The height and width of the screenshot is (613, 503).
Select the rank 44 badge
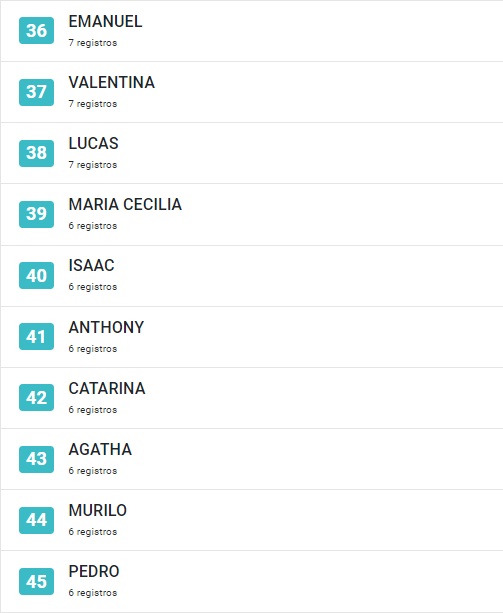click(x=36, y=520)
